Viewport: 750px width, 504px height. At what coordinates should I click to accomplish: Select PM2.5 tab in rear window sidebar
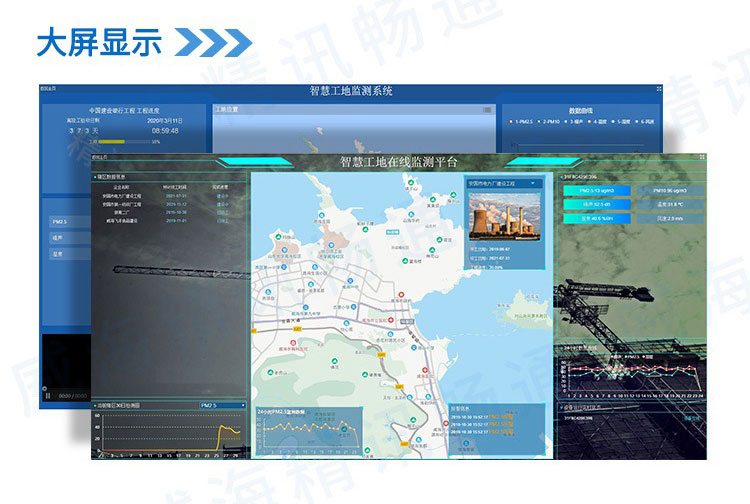70,222
